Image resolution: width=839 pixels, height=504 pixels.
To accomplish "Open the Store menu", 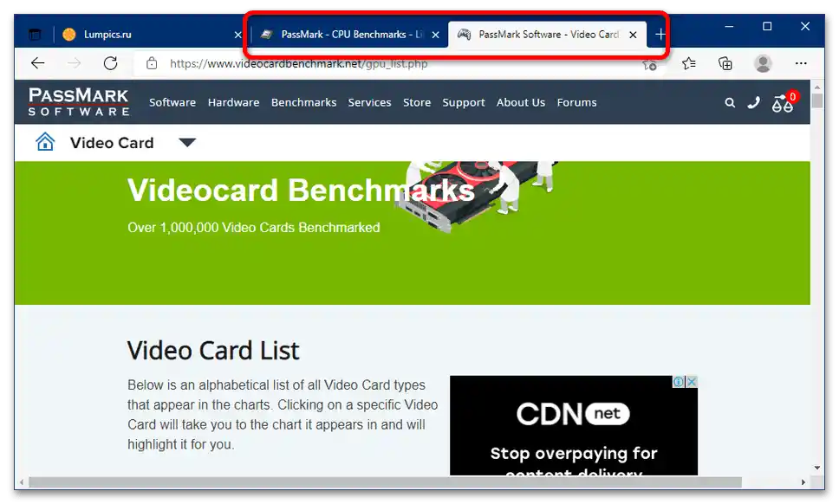I will (x=417, y=102).
